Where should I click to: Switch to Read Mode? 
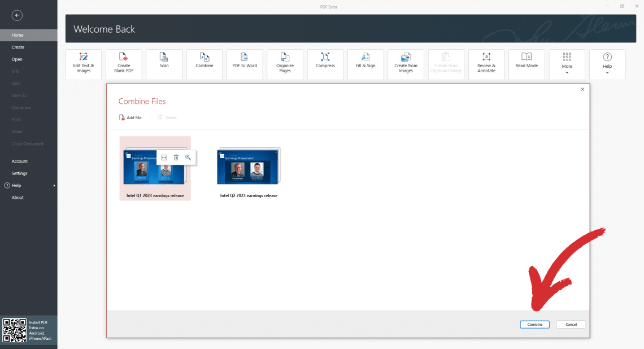526,64
